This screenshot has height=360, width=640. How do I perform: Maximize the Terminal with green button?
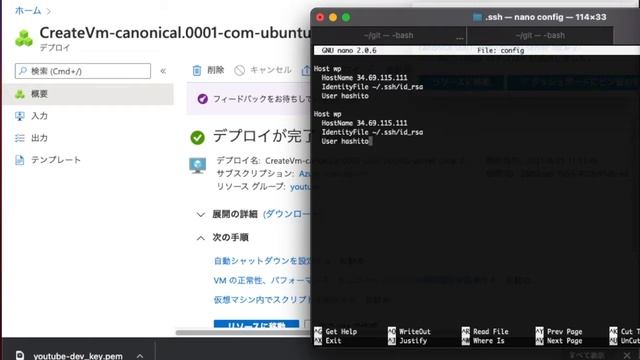coord(346,18)
